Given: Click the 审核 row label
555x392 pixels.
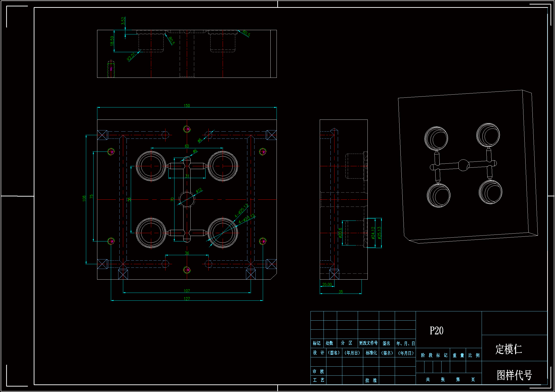Looking at the screenshot, I should (318, 371).
